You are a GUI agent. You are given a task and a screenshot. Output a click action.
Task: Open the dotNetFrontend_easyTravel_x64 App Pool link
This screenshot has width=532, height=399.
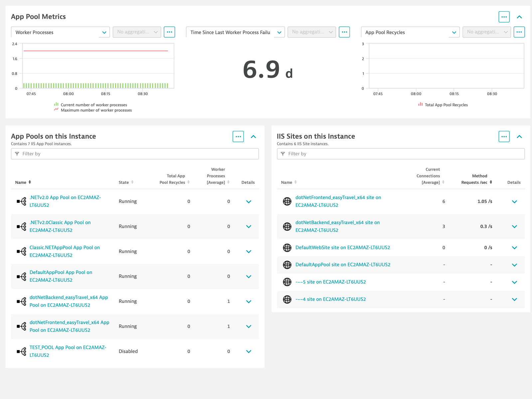(69, 326)
